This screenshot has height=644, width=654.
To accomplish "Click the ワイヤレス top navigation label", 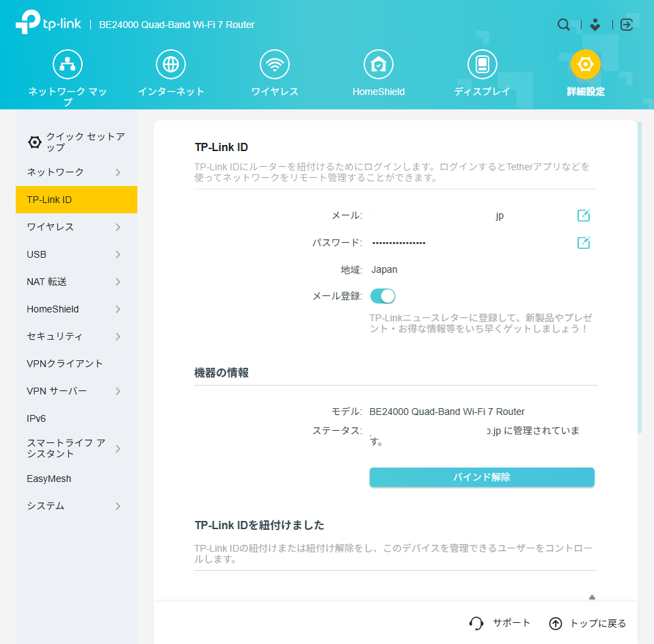I will pyautogui.click(x=275, y=92).
